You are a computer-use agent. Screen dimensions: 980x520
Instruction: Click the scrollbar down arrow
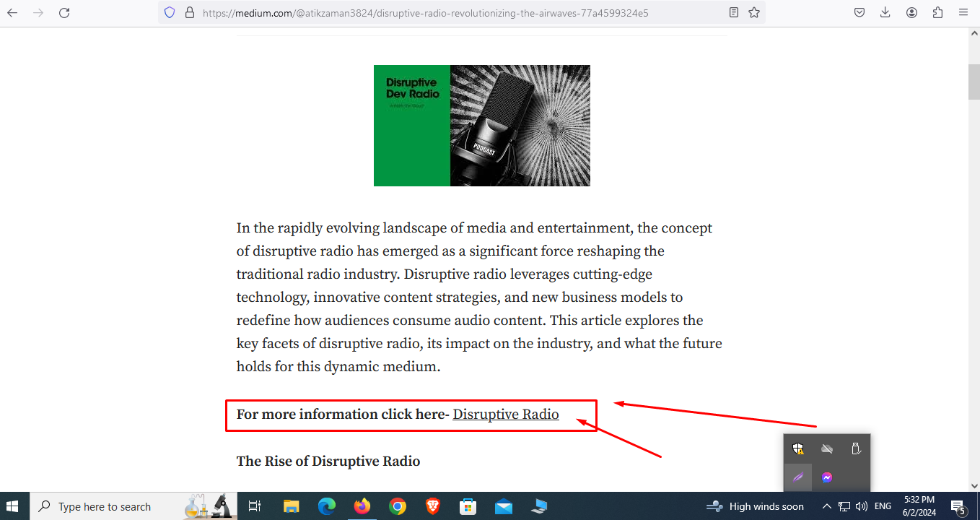pyautogui.click(x=974, y=486)
